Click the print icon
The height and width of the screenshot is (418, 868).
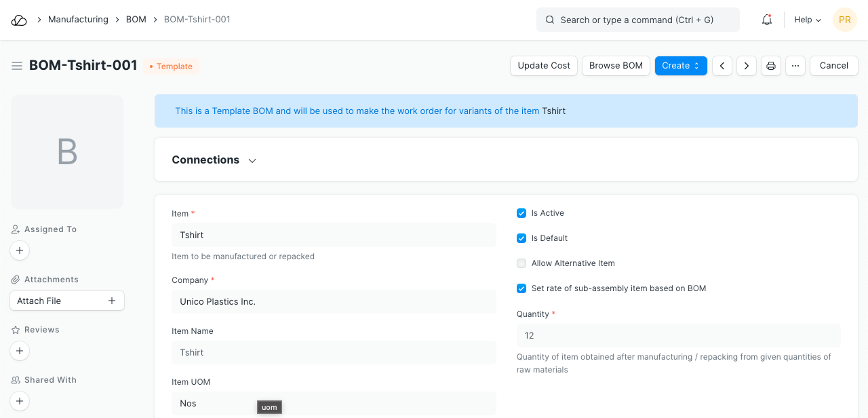coord(771,66)
